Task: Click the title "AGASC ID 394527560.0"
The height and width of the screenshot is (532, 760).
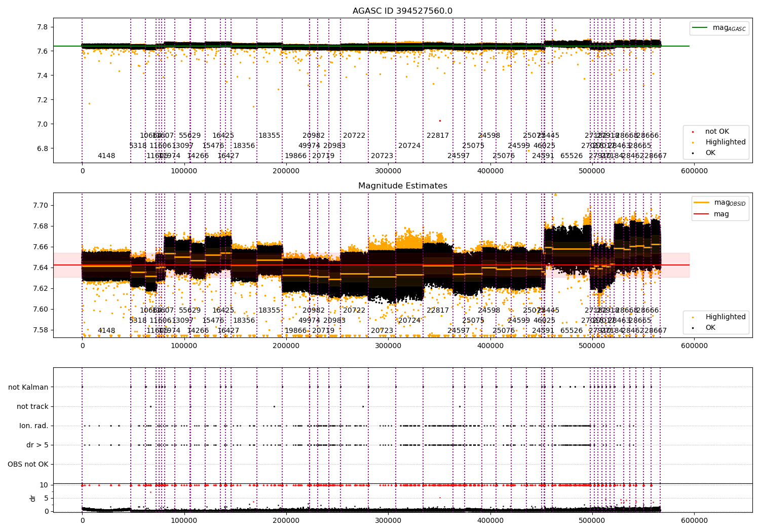Action: (x=402, y=11)
